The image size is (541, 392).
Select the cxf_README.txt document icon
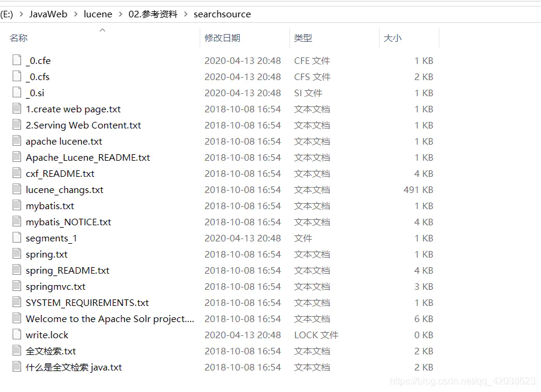(x=17, y=173)
